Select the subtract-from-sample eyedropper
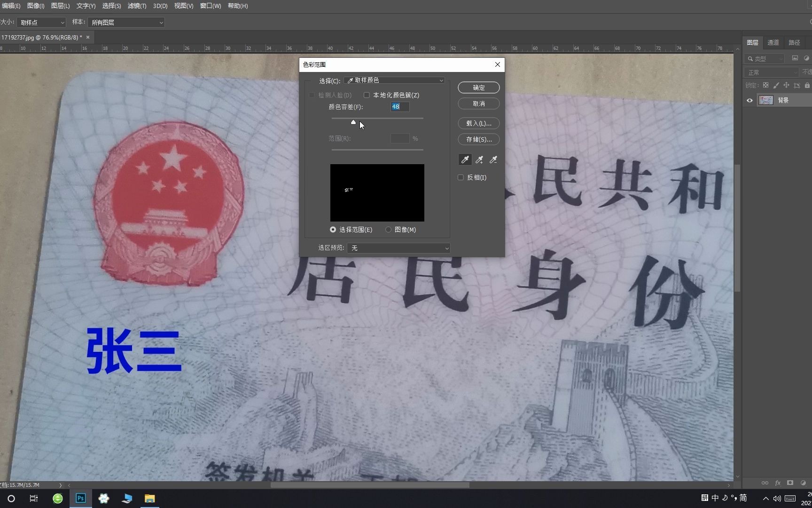The height and width of the screenshot is (508, 812). 493,160
